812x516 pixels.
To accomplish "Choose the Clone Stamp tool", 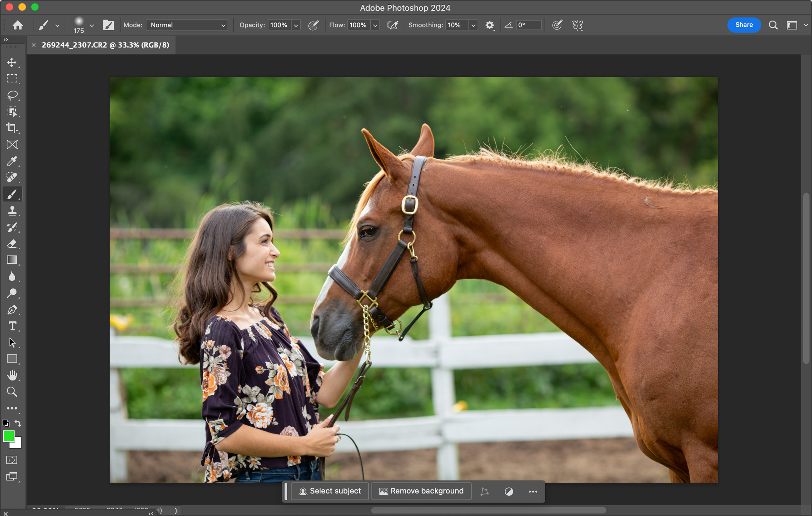I will (x=12, y=211).
